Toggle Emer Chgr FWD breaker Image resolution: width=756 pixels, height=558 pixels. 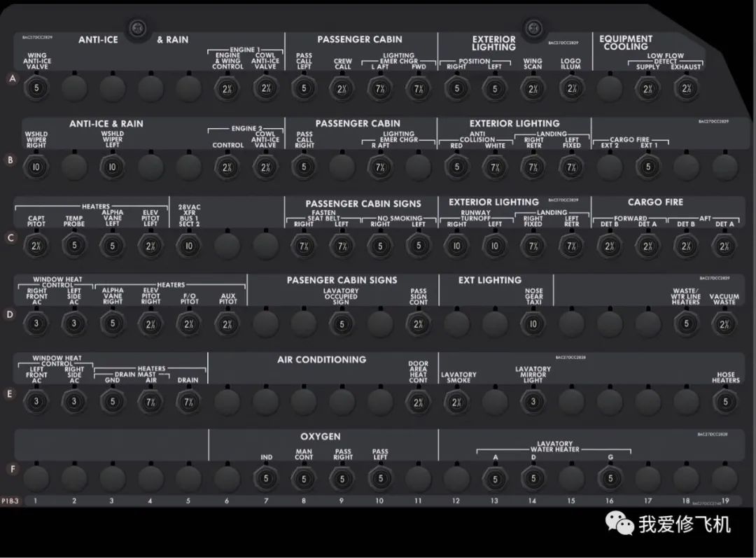click(x=419, y=89)
